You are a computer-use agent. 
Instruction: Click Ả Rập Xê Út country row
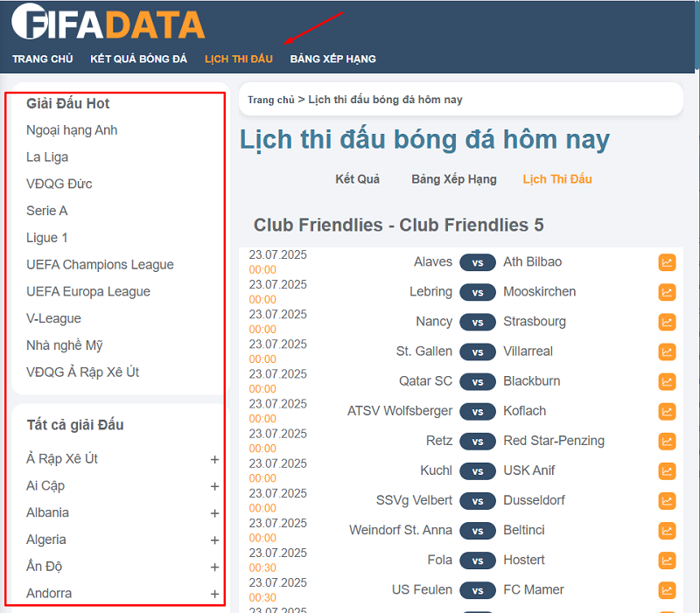122,459
